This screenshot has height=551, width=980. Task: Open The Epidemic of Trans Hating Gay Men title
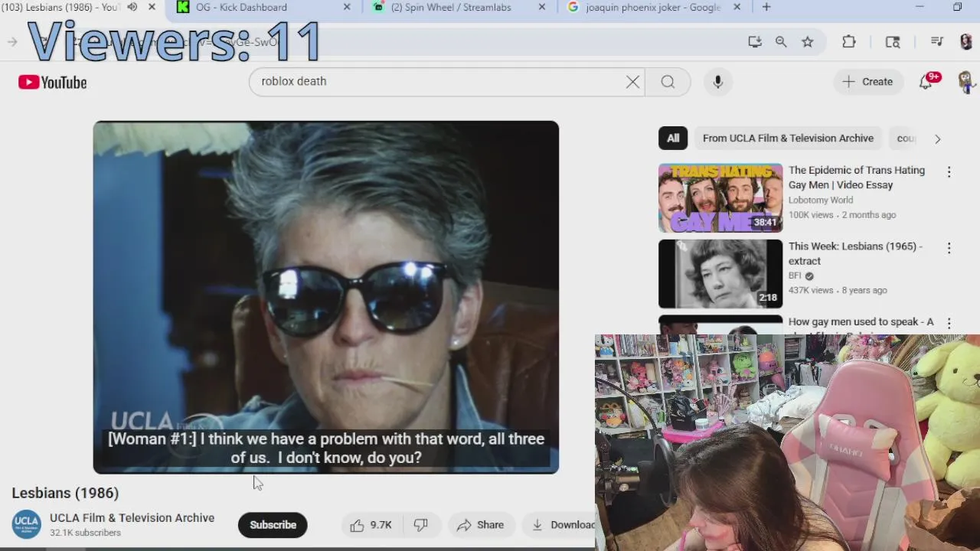pyautogui.click(x=857, y=178)
